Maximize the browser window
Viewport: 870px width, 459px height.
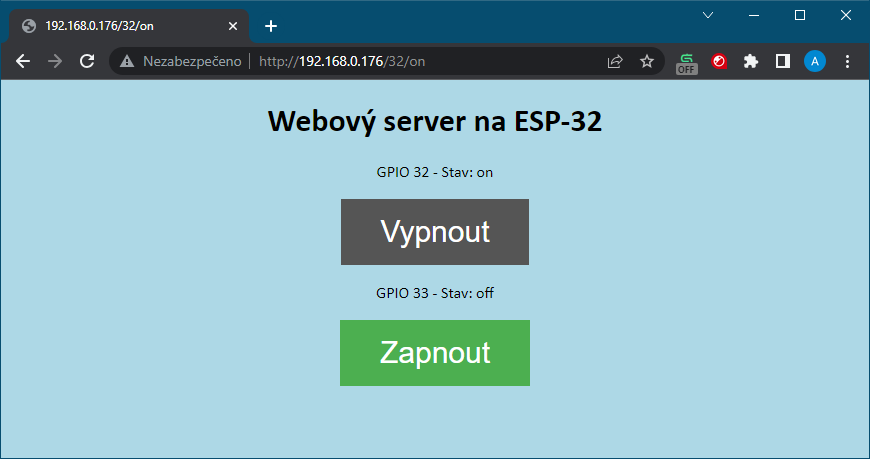point(800,15)
